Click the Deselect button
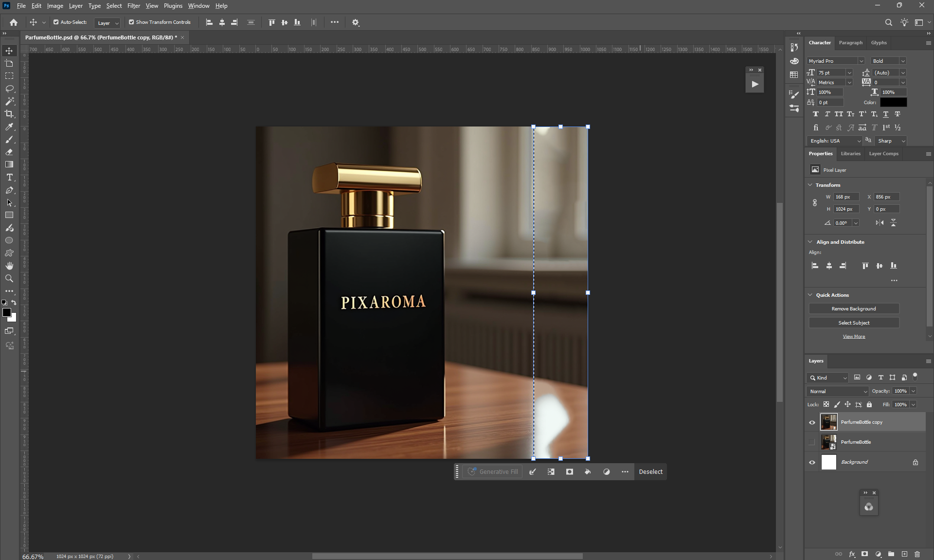 point(650,472)
